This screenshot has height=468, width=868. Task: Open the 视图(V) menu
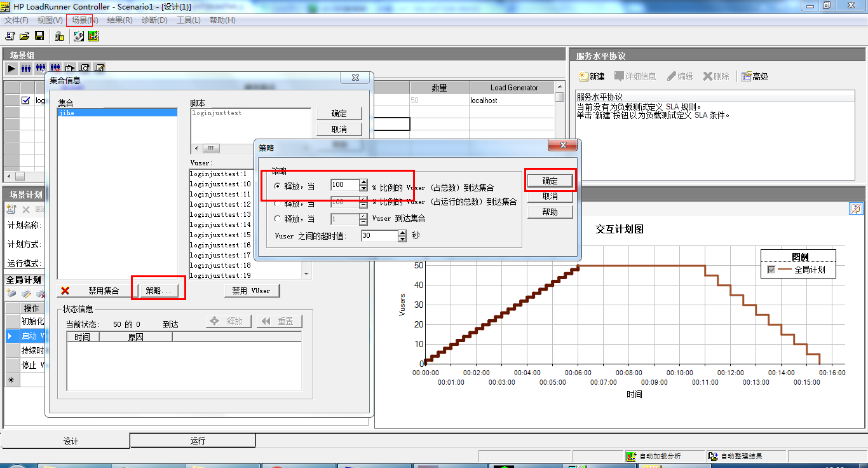point(50,20)
